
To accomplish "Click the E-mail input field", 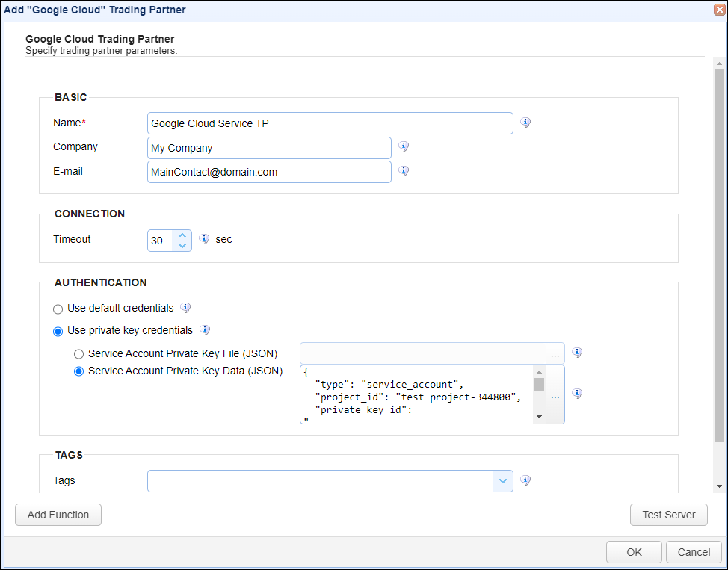I will [269, 172].
